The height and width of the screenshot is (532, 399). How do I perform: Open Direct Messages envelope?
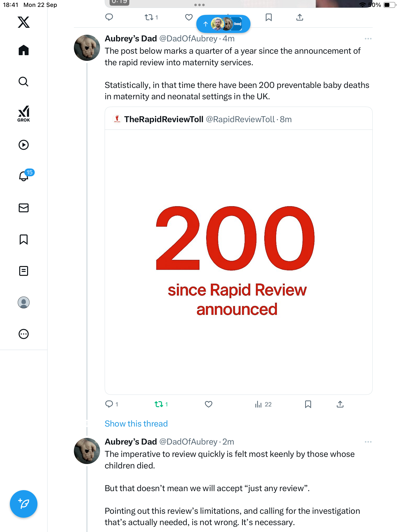pos(24,208)
